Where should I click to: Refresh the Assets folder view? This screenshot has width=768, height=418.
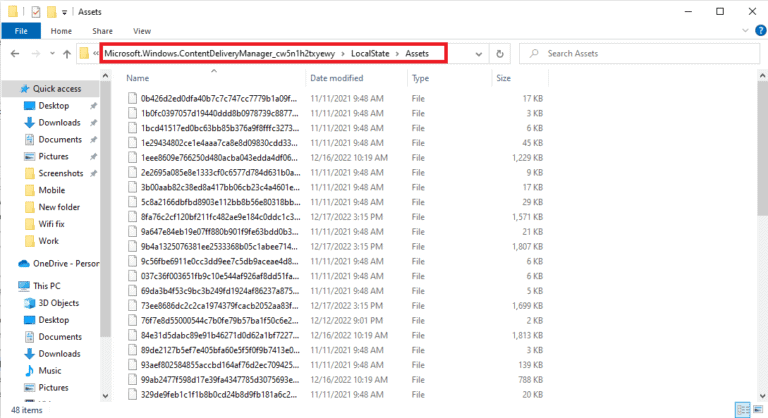tap(500, 54)
